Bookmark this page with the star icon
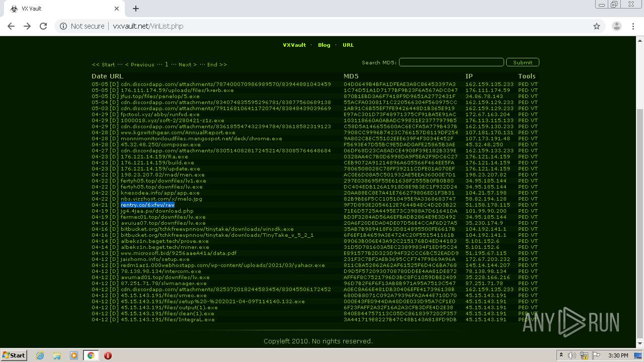644x362 pixels. tap(597, 26)
